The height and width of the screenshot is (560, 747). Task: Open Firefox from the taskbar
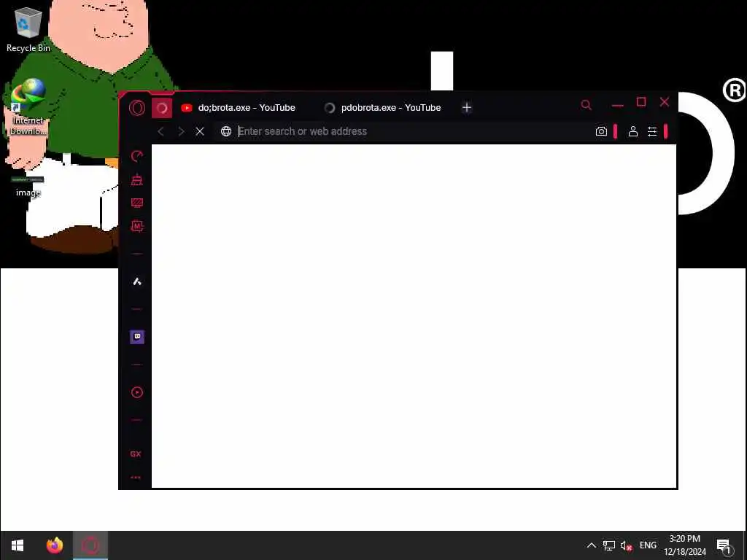pos(55,545)
